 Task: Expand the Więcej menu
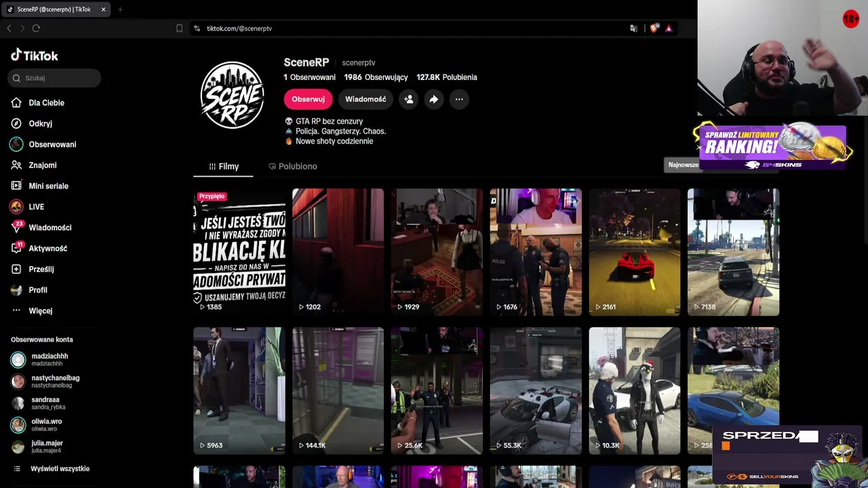[40, 311]
